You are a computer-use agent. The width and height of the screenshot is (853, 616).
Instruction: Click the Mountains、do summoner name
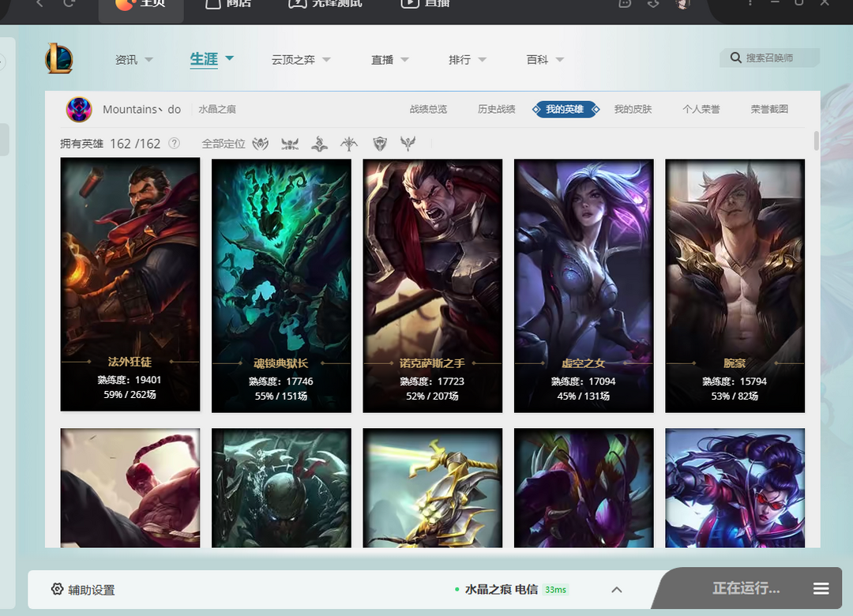coord(141,109)
